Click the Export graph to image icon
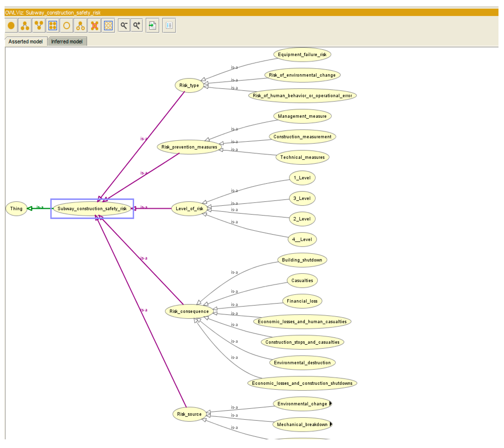 [152, 26]
